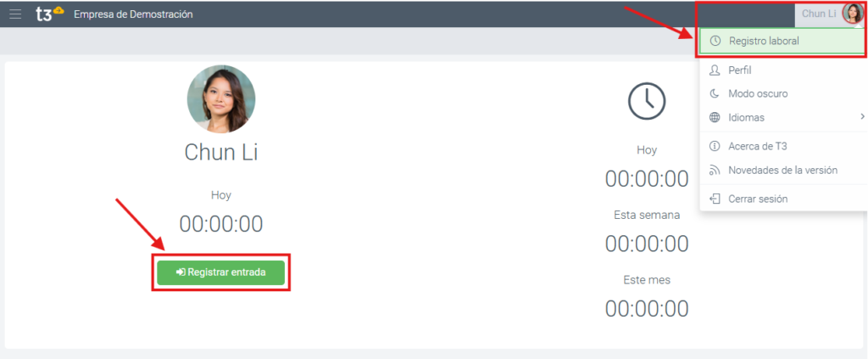Click the large clock icon above Hoy
This screenshot has width=868, height=359.
click(x=646, y=100)
